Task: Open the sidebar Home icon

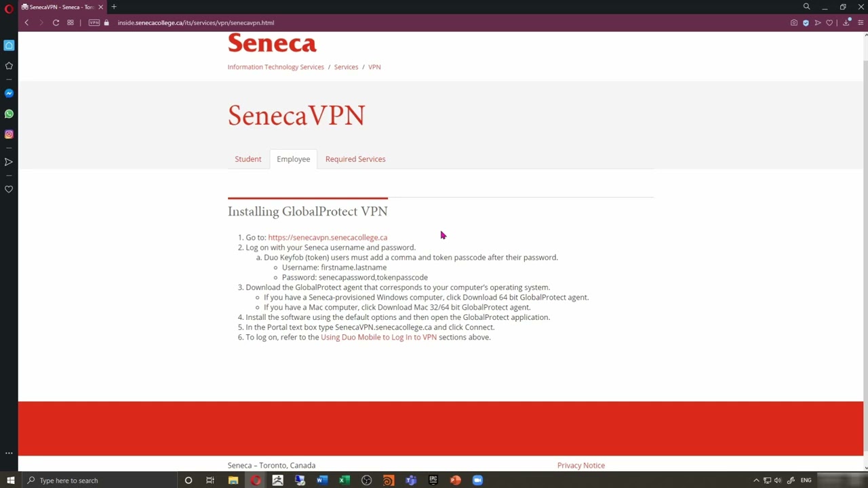Action: [9, 45]
